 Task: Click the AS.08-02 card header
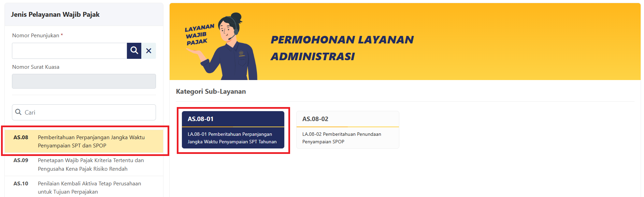pyautogui.click(x=348, y=119)
